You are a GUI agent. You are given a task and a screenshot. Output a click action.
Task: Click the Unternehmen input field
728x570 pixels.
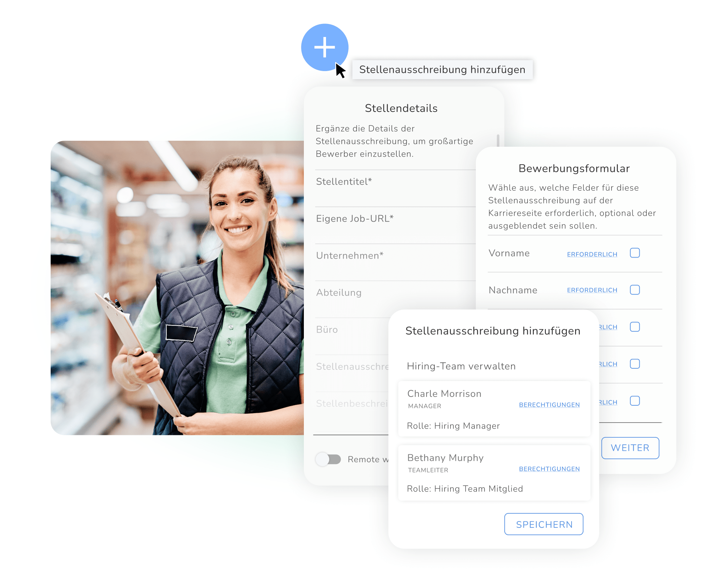tap(396, 262)
